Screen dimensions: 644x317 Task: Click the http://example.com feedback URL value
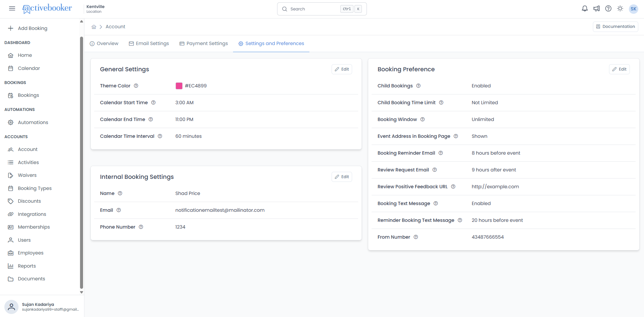point(495,187)
